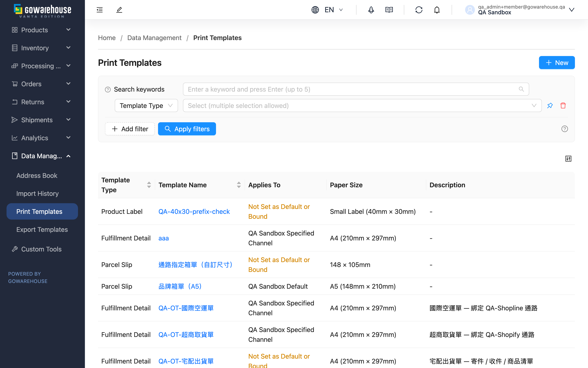Open the aaa template link
The image size is (588, 368).
pyautogui.click(x=164, y=238)
